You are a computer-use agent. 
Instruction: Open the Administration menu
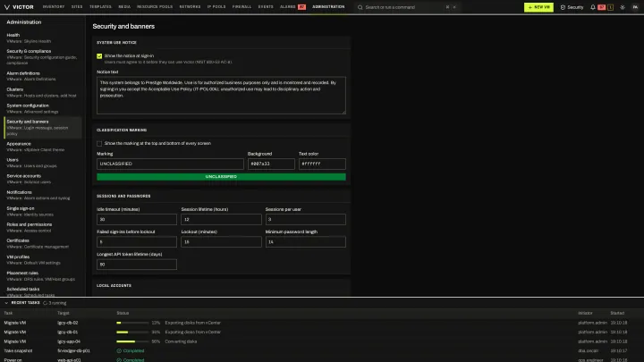[328, 7]
